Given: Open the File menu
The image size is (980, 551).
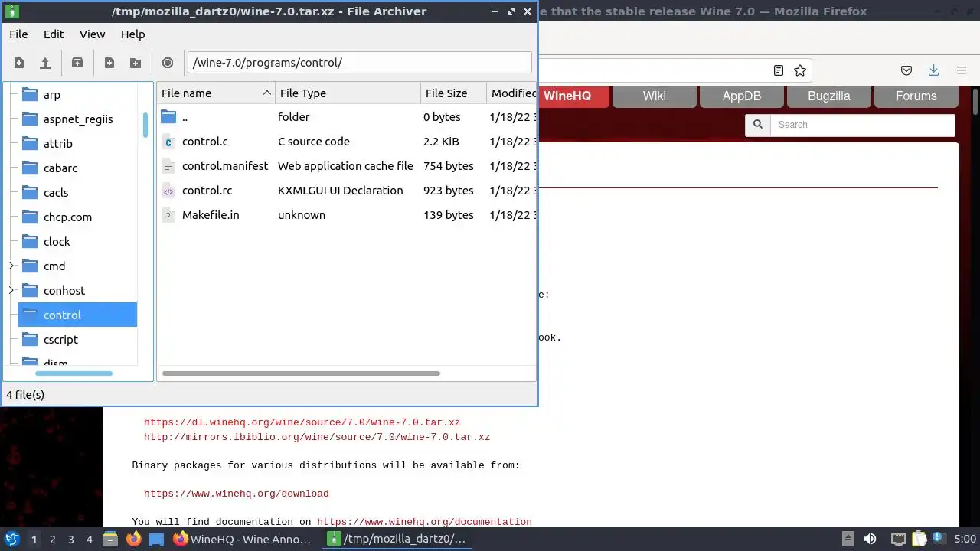Looking at the screenshot, I should (x=18, y=34).
